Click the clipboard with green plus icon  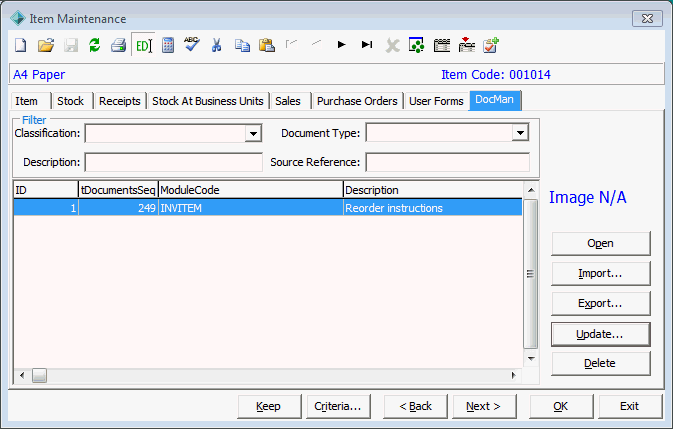[491, 45]
